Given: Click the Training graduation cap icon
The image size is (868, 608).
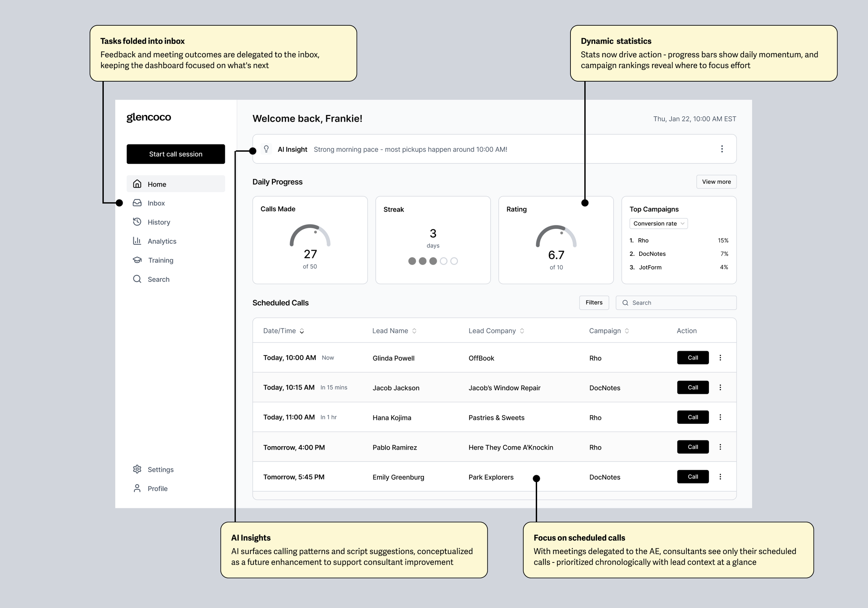Looking at the screenshot, I should (137, 260).
